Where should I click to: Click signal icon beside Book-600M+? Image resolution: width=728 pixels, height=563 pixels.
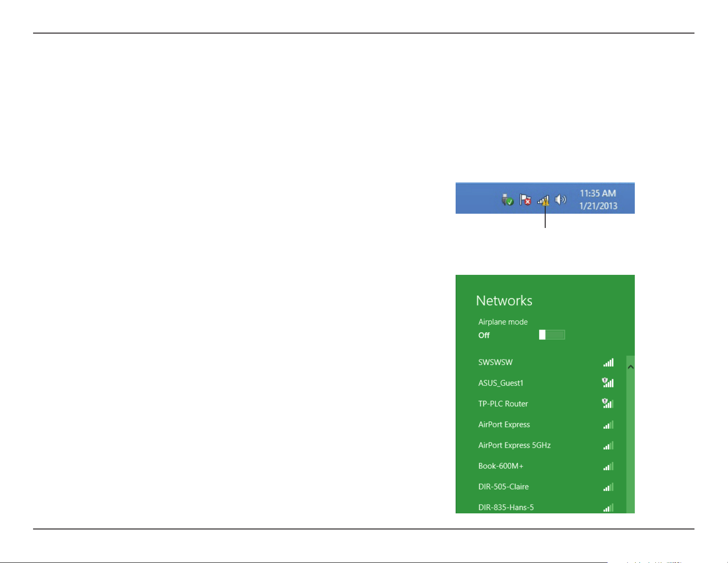(x=609, y=466)
